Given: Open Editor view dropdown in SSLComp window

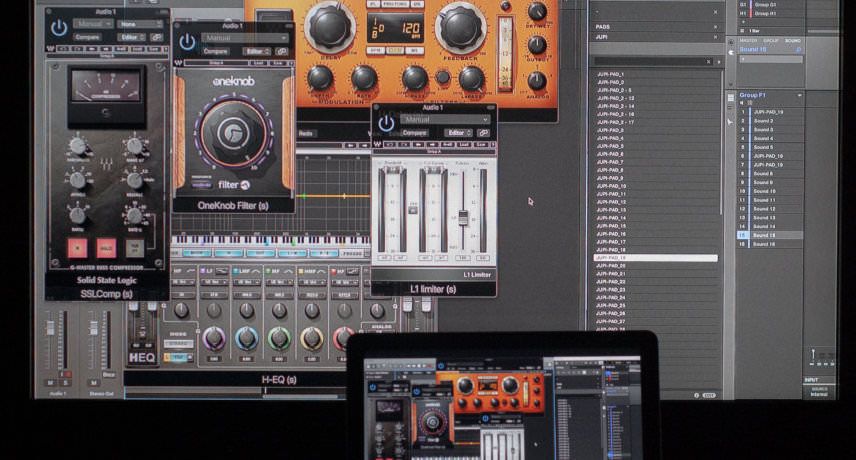Looking at the screenshot, I should 131,37.
